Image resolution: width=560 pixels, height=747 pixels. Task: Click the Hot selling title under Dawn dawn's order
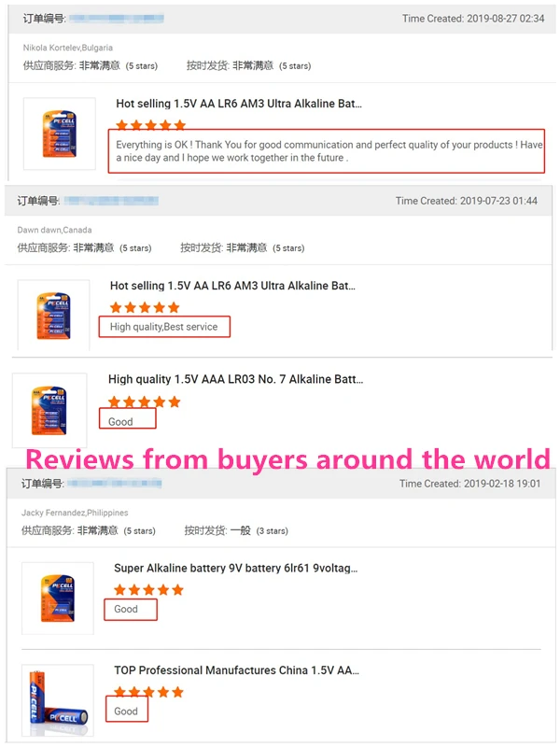click(232, 286)
